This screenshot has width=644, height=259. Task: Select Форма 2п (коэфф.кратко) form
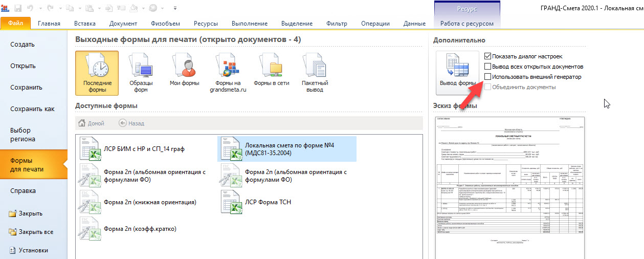click(x=128, y=229)
